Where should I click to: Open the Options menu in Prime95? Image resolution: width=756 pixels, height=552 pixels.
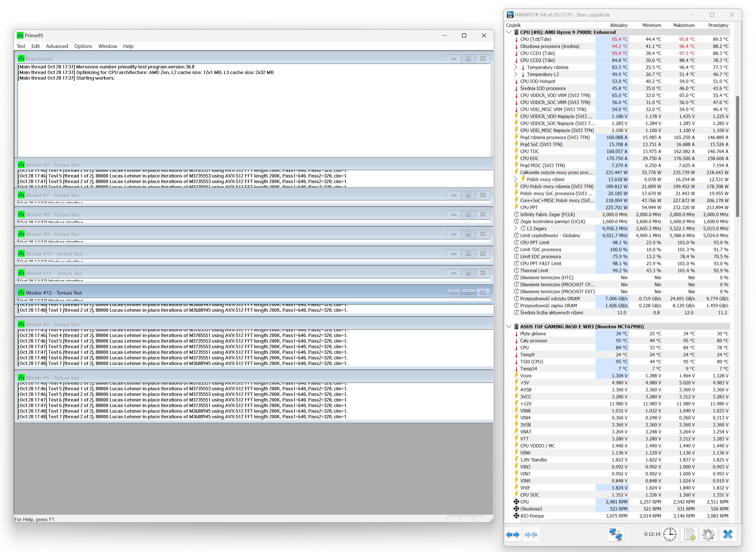(x=83, y=46)
